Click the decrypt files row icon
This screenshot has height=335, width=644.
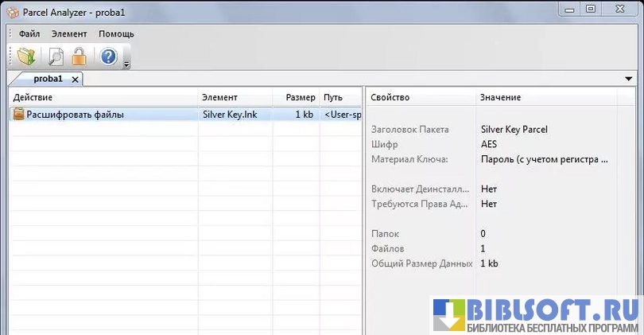coord(19,115)
